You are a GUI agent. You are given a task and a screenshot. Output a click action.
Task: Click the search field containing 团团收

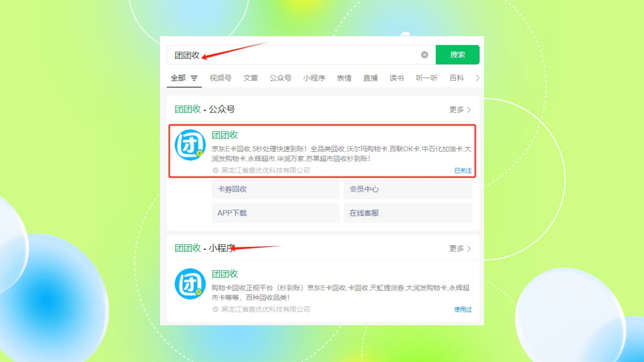tap(301, 55)
